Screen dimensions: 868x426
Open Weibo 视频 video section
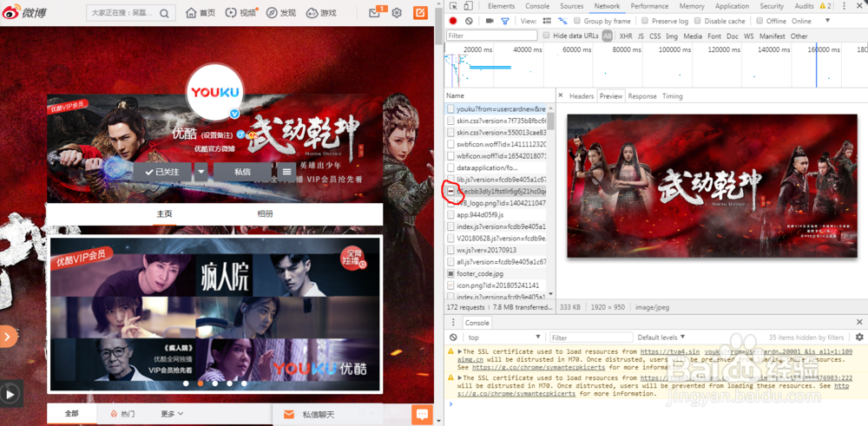[241, 13]
